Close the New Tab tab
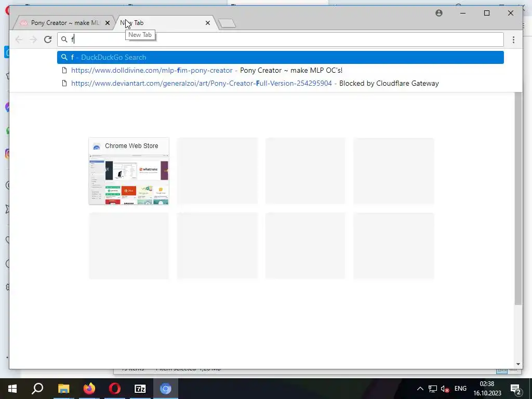This screenshot has width=532, height=399. coord(208,23)
